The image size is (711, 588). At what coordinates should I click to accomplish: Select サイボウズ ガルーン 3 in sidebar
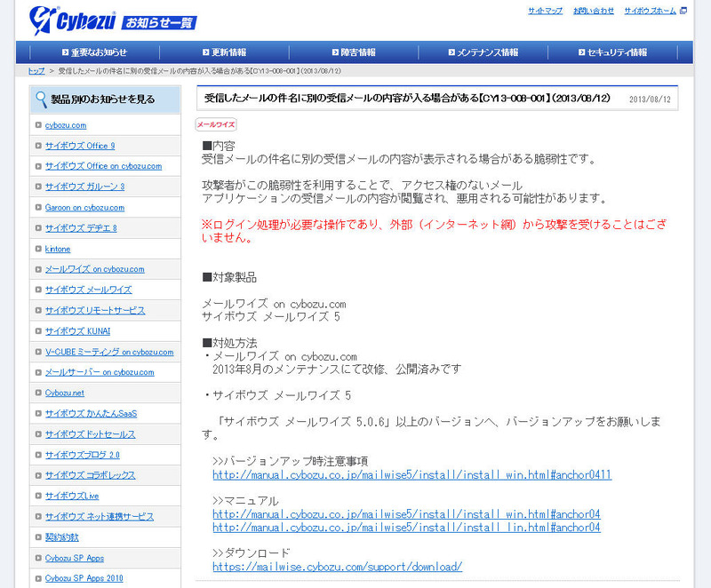pos(84,187)
